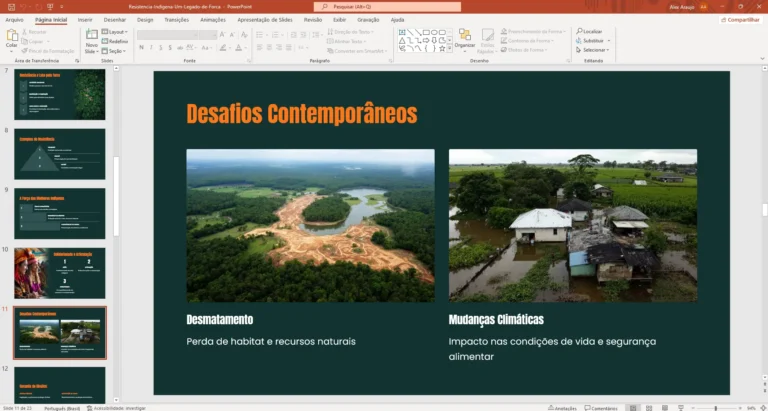Open the Organizar arrange tool
The width and height of the screenshot is (768, 411).
point(465,40)
